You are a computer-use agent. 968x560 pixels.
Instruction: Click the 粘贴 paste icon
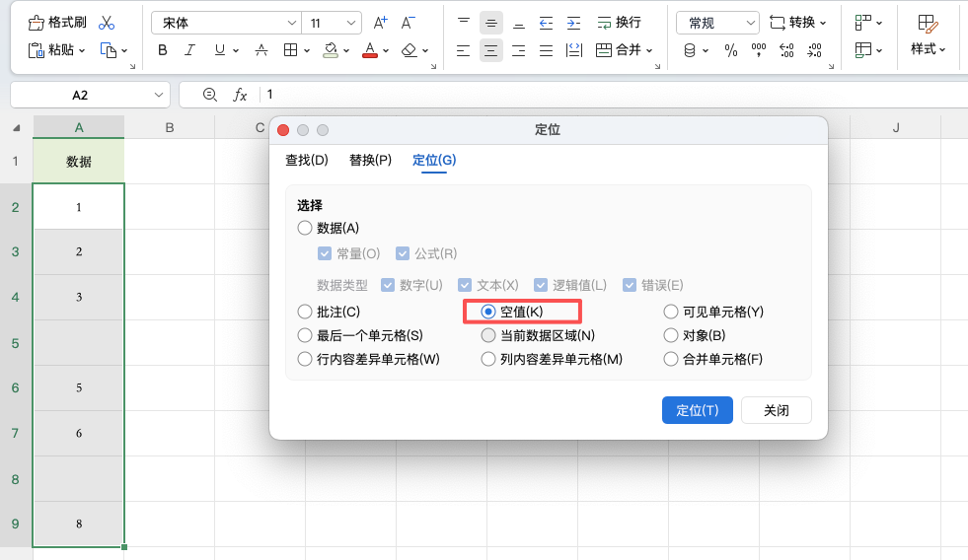(x=36, y=50)
